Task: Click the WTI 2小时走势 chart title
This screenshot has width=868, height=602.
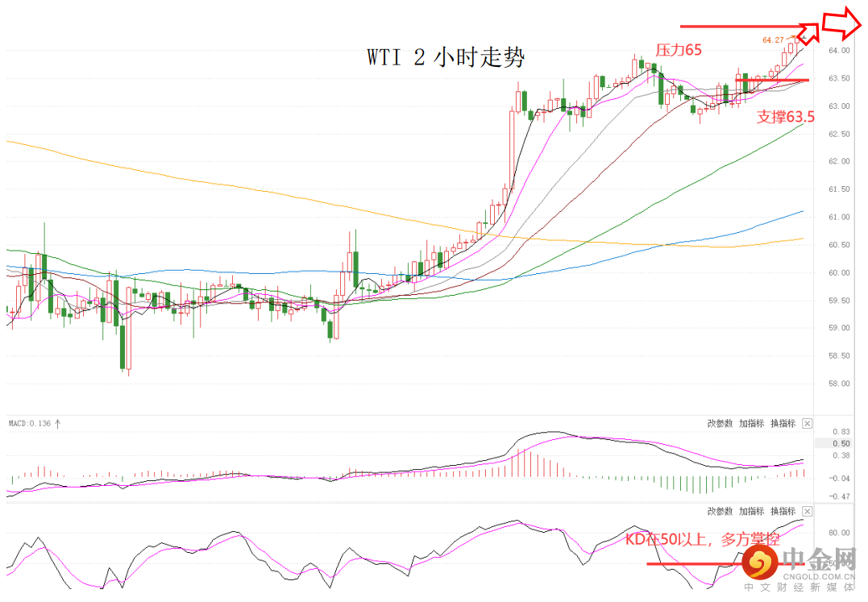Action: pos(446,57)
